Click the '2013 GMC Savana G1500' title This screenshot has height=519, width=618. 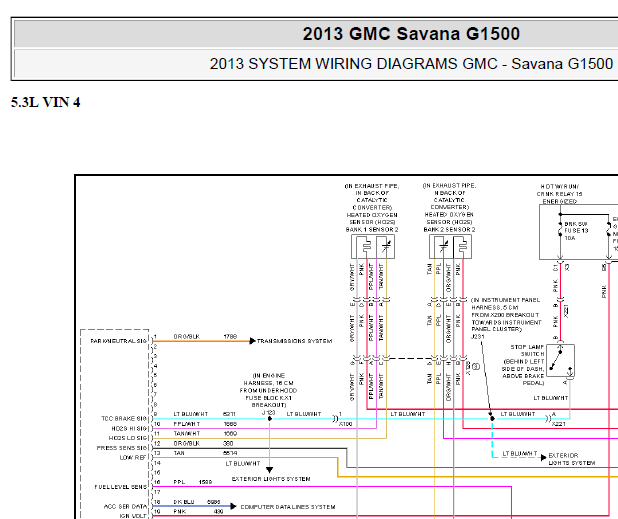(411, 34)
